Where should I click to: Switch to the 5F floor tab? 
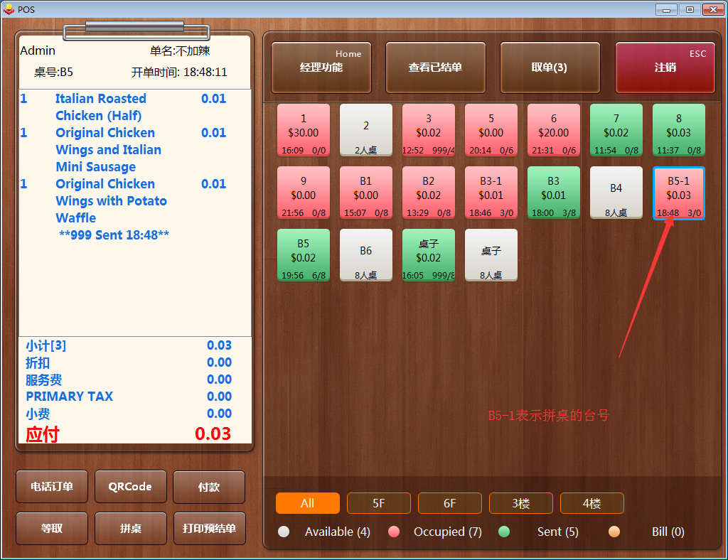(x=378, y=503)
